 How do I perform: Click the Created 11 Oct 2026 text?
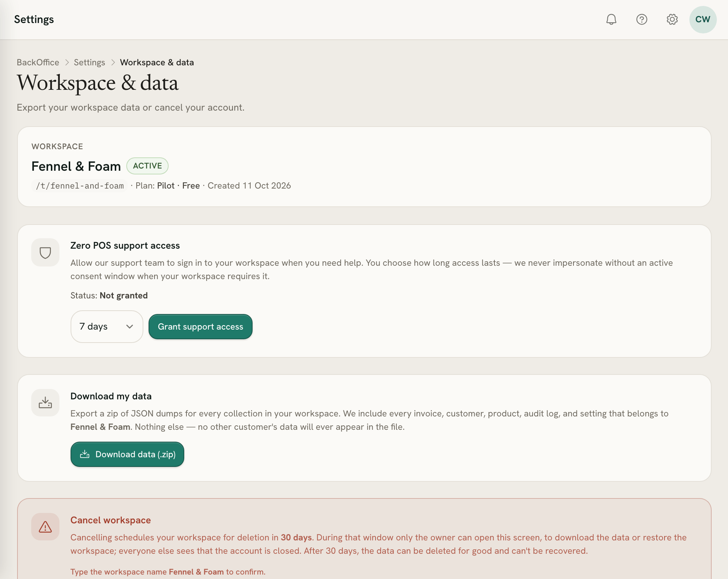coord(249,186)
